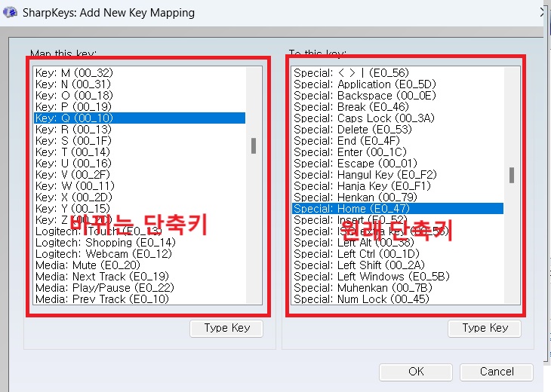
Task: Select Media: Play/Pause (E0_22) row
Action: [140, 287]
